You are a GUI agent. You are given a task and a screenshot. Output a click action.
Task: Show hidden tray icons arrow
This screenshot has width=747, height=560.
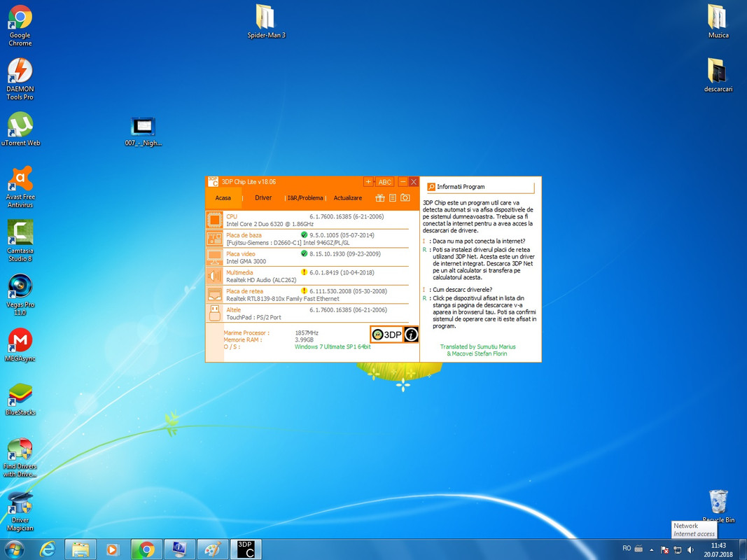tap(652, 550)
